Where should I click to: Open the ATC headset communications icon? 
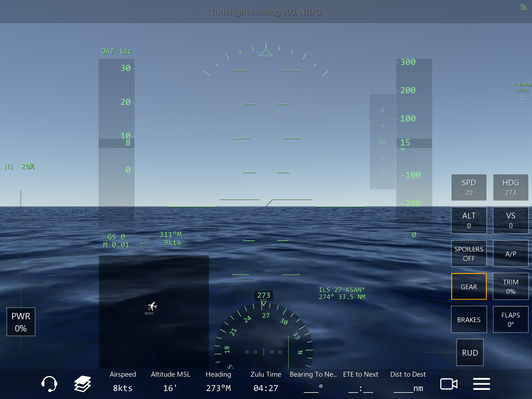point(49,384)
